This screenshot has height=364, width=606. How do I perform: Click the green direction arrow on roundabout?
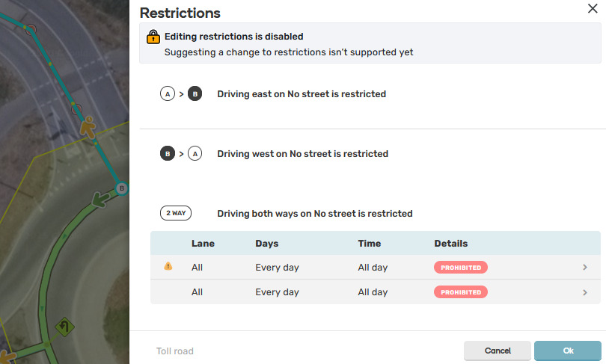pyautogui.click(x=97, y=200)
